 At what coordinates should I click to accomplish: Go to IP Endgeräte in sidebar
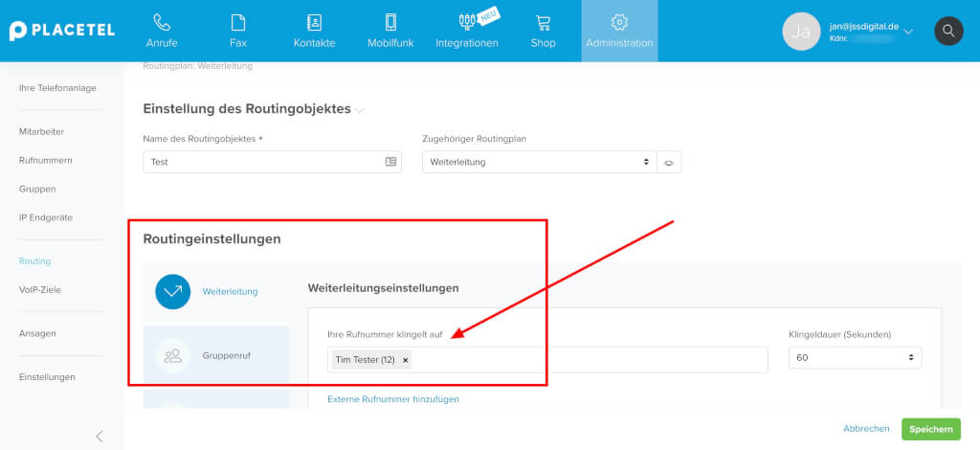click(x=46, y=217)
